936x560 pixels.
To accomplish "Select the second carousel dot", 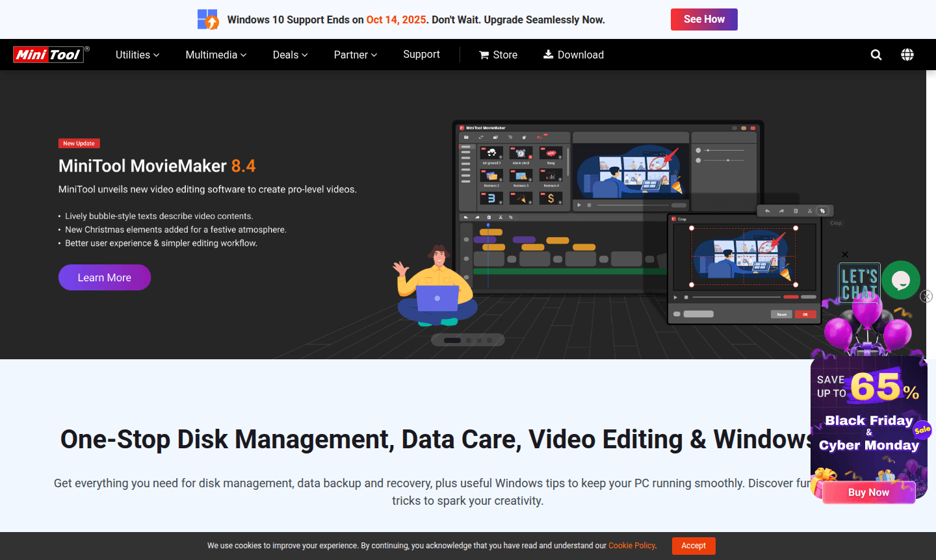I will [x=469, y=339].
